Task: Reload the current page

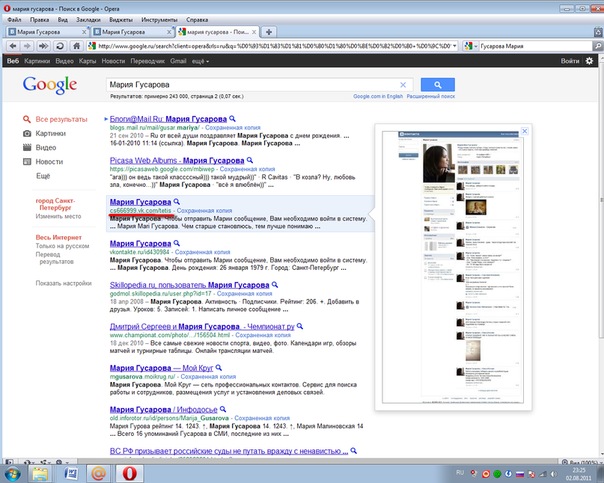Action: pyautogui.click(x=60, y=46)
